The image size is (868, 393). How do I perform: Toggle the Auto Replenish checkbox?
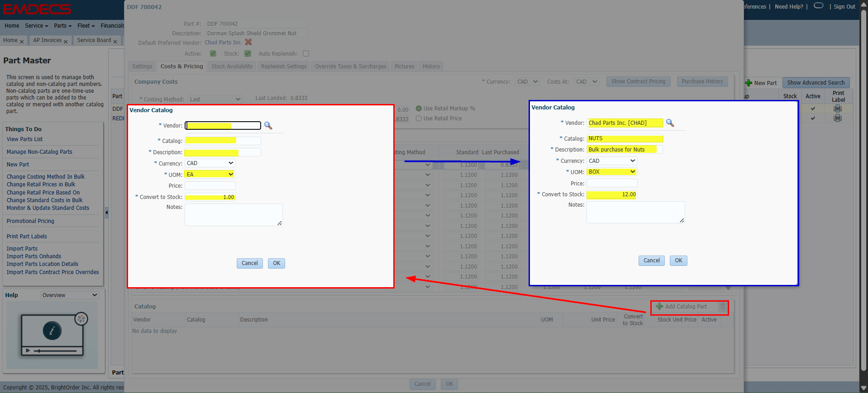[x=306, y=54]
